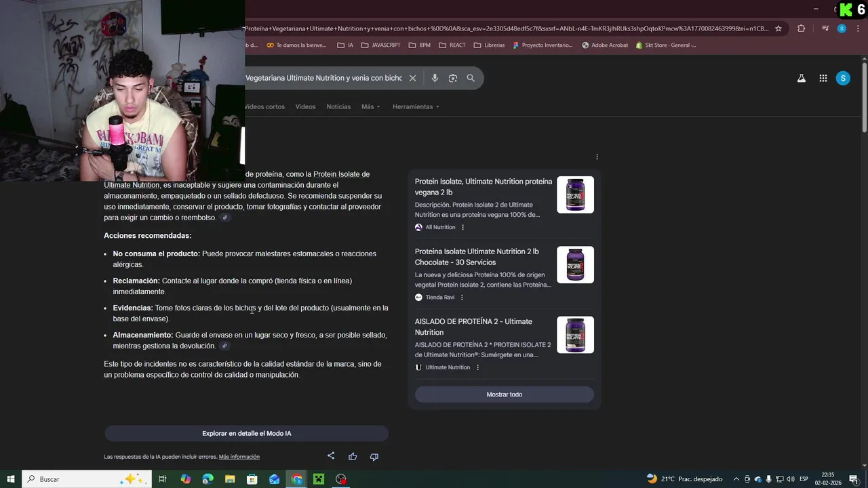Click the page vertical scrollbar thumb
The width and height of the screenshot is (868, 488).
click(865, 98)
